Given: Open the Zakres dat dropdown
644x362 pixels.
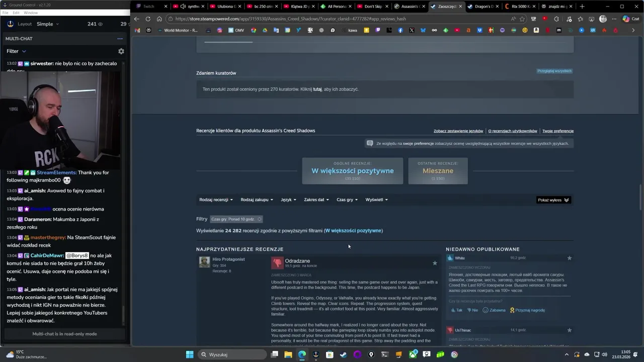Looking at the screenshot, I should (316, 200).
